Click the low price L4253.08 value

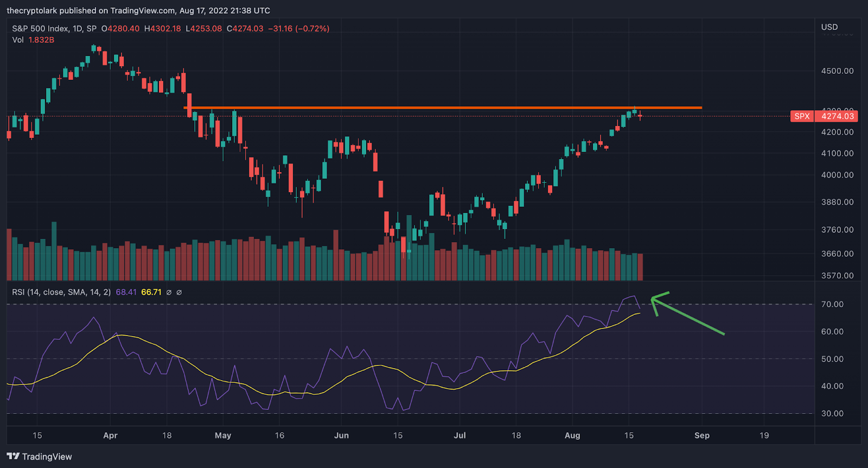coord(204,28)
